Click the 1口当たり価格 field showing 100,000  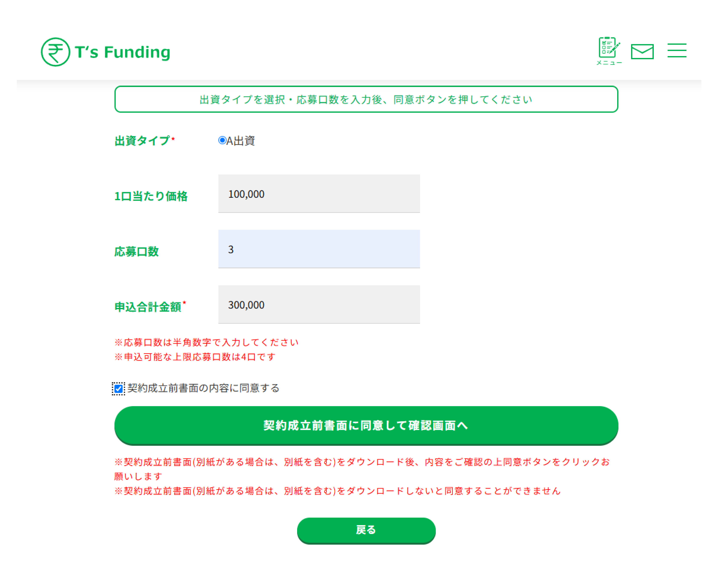pos(319,194)
